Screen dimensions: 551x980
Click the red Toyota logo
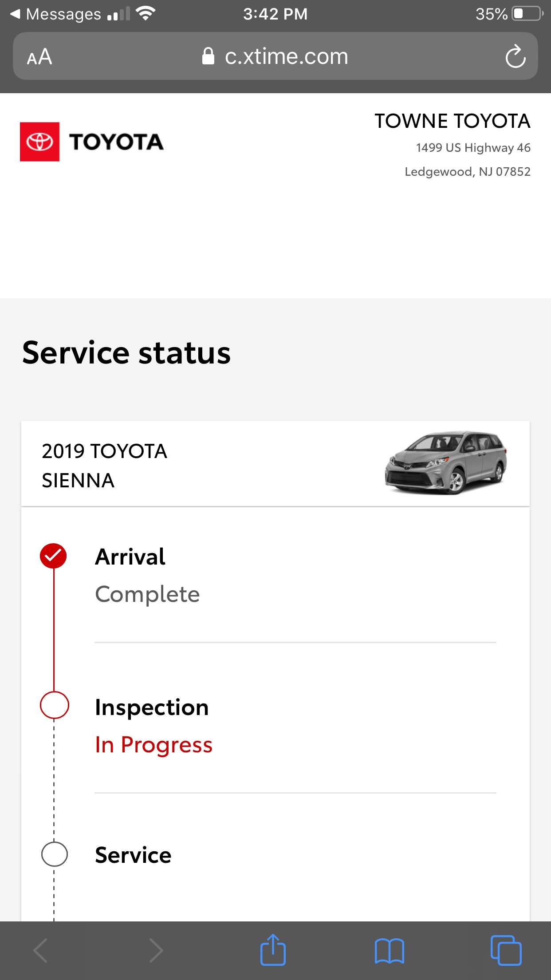click(39, 142)
